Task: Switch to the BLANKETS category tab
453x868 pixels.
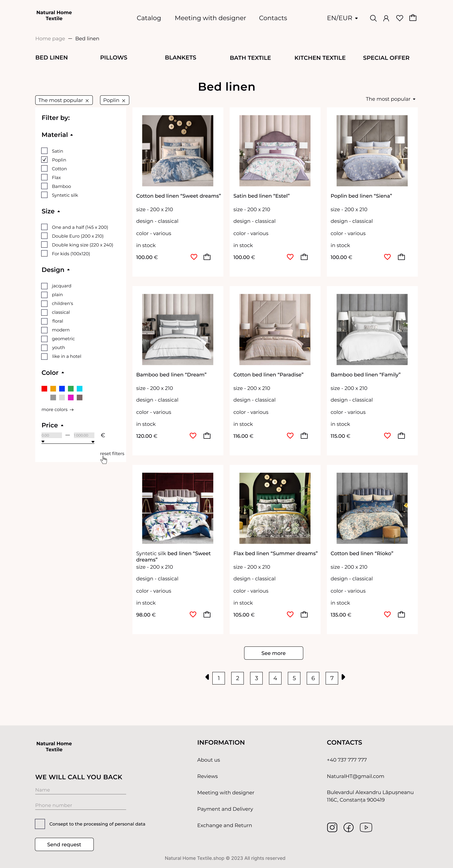Action: (181, 58)
